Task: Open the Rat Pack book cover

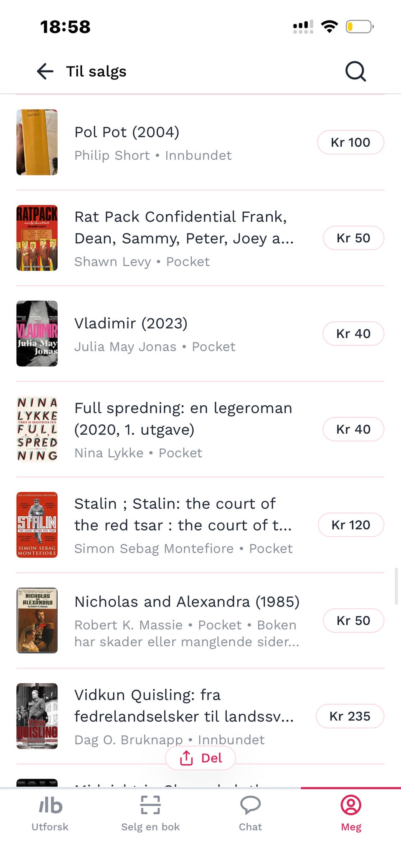Action: (x=37, y=238)
